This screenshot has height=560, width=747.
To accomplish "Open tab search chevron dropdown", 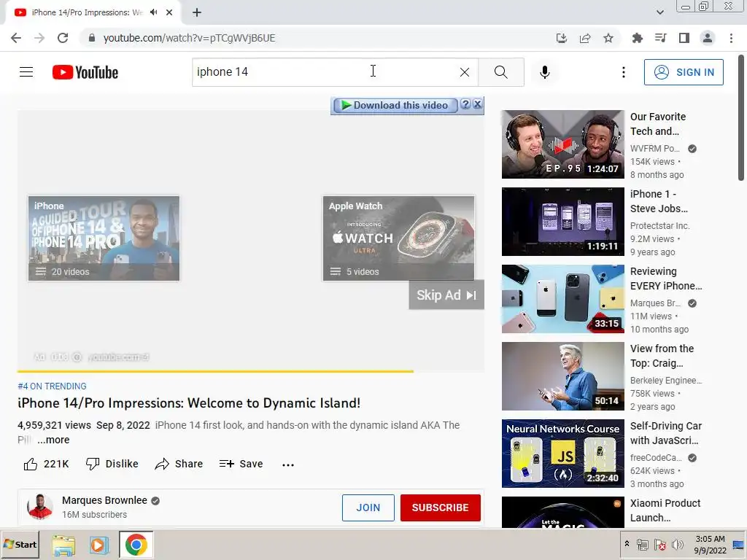I will click(x=659, y=12).
